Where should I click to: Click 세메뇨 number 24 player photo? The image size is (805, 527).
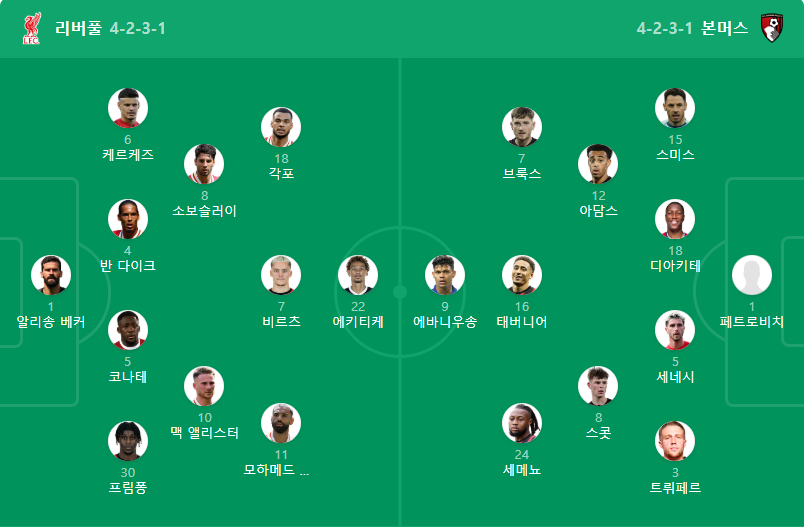(522, 423)
